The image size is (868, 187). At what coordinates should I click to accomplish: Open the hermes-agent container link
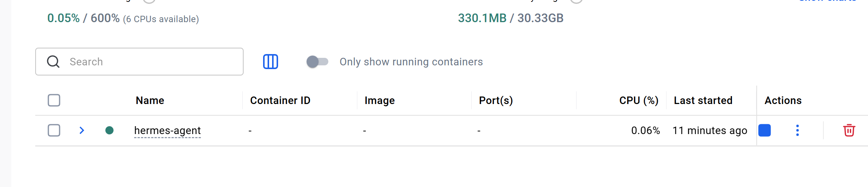pyautogui.click(x=168, y=130)
